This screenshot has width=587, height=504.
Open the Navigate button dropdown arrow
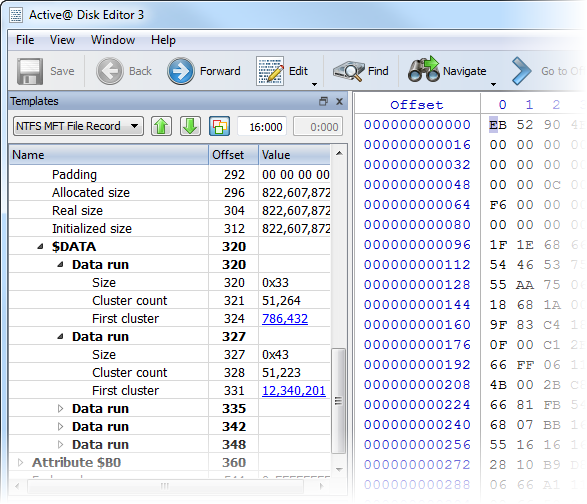(x=493, y=84)
